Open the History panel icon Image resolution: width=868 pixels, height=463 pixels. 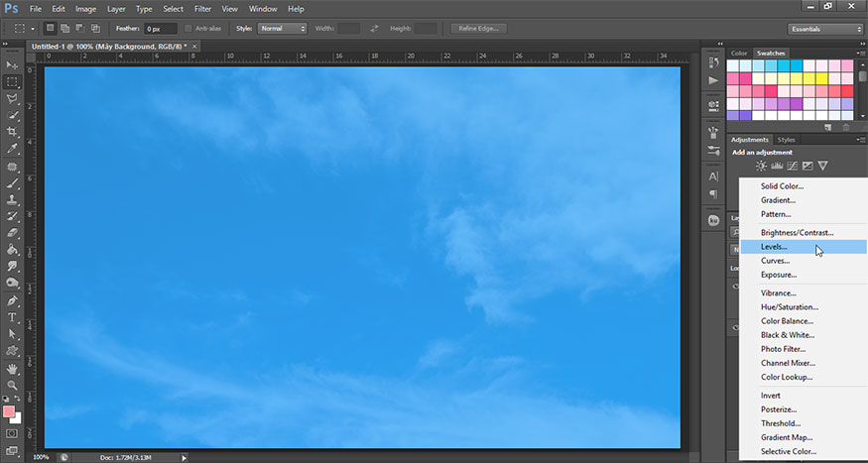coord(713,62)
